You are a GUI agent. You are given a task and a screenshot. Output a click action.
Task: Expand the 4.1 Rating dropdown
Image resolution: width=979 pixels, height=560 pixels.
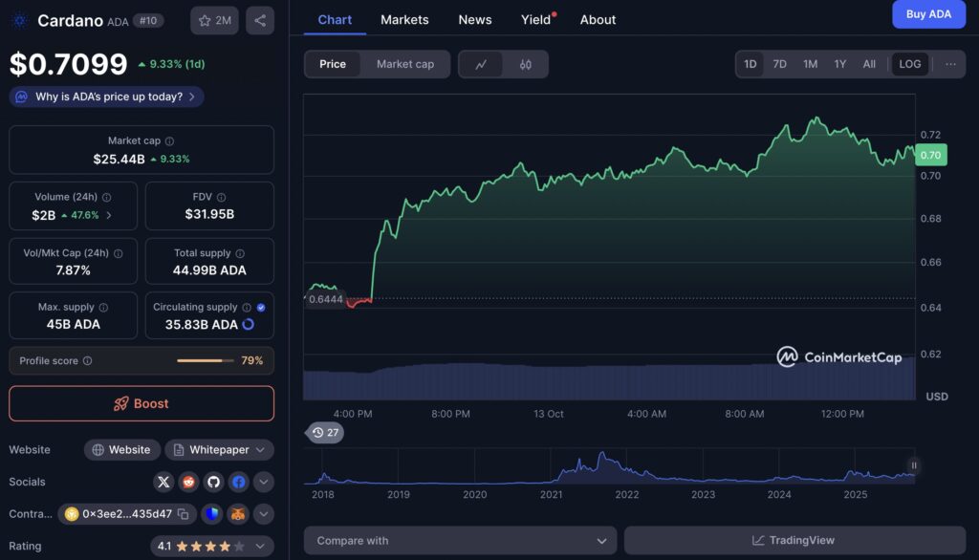pos(211,547)
